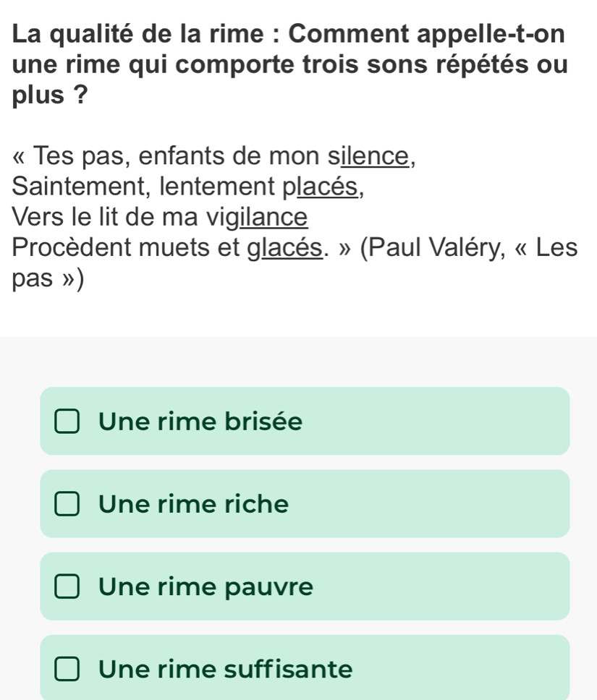597x700 pixels.
Task: Tick the "Une rime riche" checkbox
Action: pos(67,504)
